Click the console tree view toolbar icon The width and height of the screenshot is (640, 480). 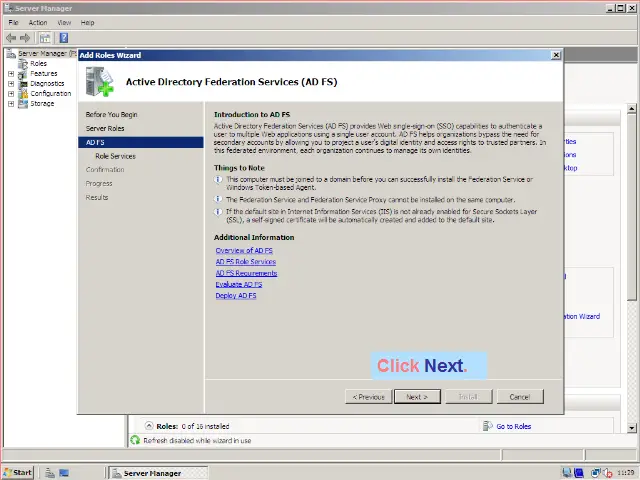coord(45,38)
